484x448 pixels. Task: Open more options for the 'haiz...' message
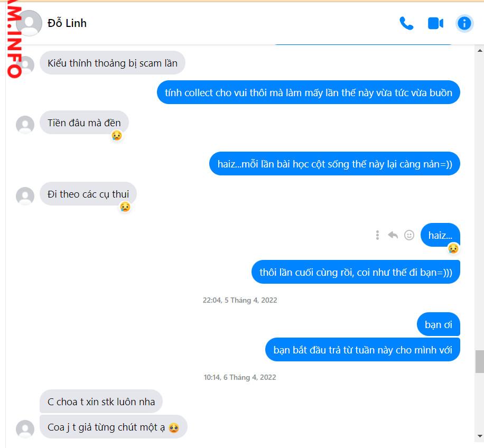[377, 235]
